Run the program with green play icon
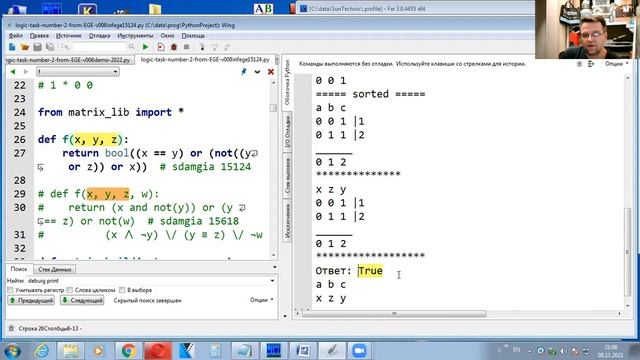 [x=145, y=47]
